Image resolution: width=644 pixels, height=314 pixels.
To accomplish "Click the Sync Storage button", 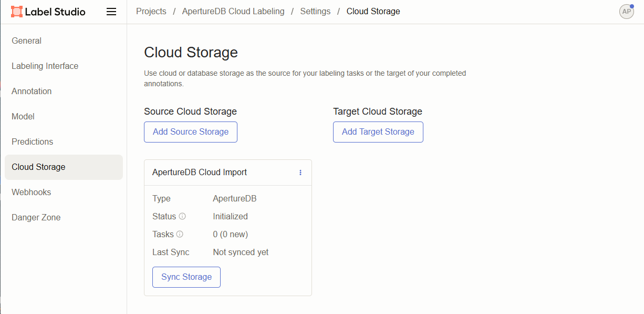I will coord(186,277).
